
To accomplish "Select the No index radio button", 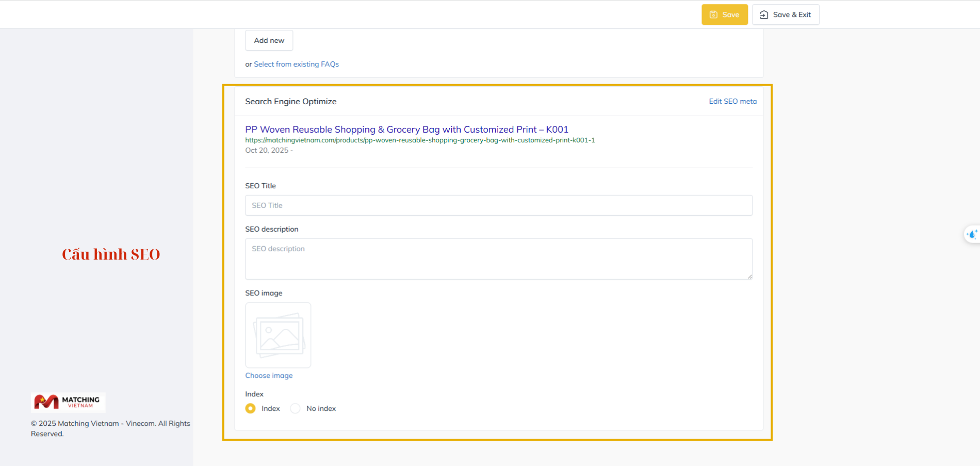I will point(295,408).
